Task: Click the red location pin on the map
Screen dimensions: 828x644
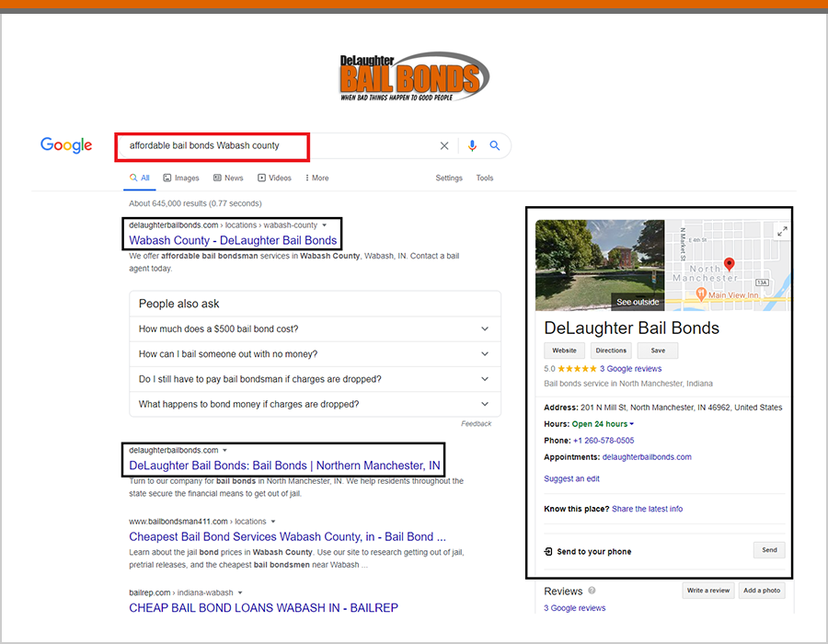Action: click(729, 264)
